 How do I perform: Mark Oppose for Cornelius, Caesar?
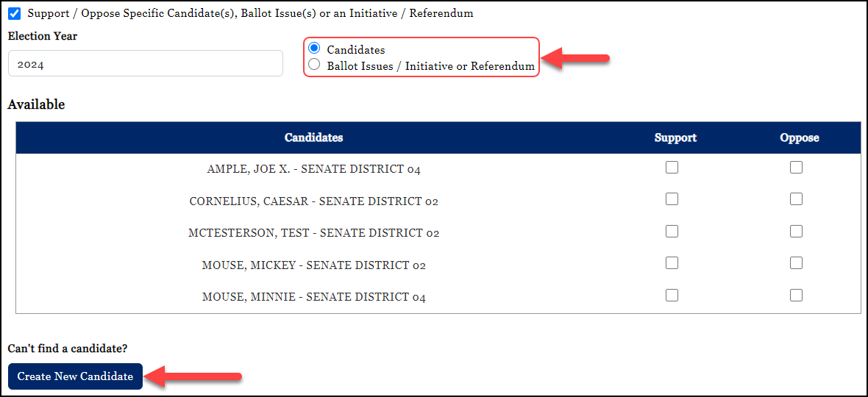point(796,199)
